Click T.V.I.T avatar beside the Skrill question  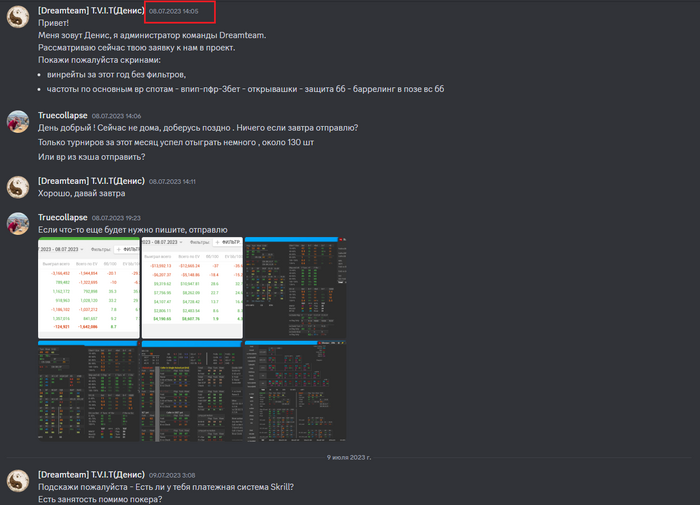coord(17,480)
